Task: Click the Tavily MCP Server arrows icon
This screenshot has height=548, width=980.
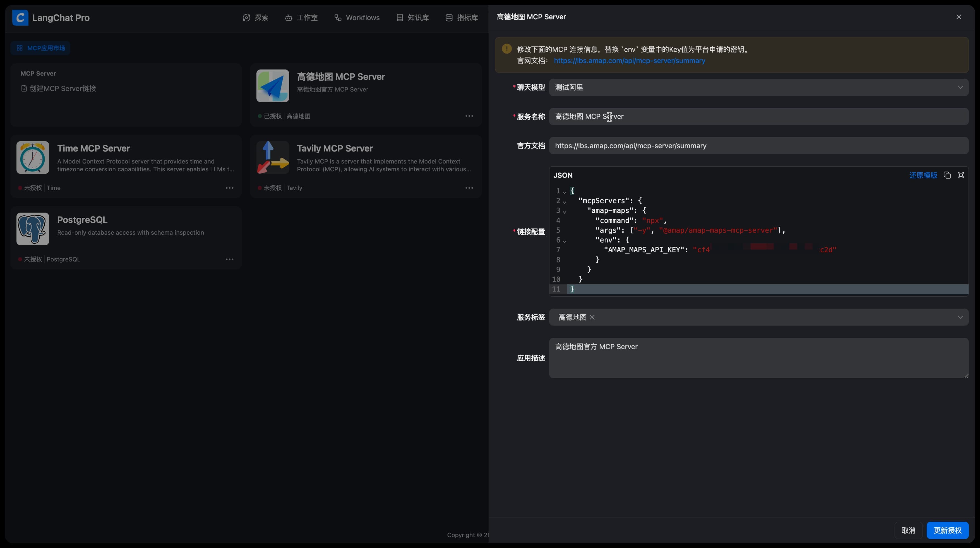Action: tap(272, 157)
